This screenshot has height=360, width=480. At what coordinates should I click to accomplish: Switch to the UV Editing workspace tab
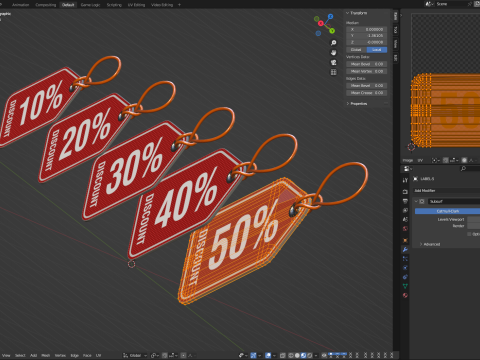point(136,5)
